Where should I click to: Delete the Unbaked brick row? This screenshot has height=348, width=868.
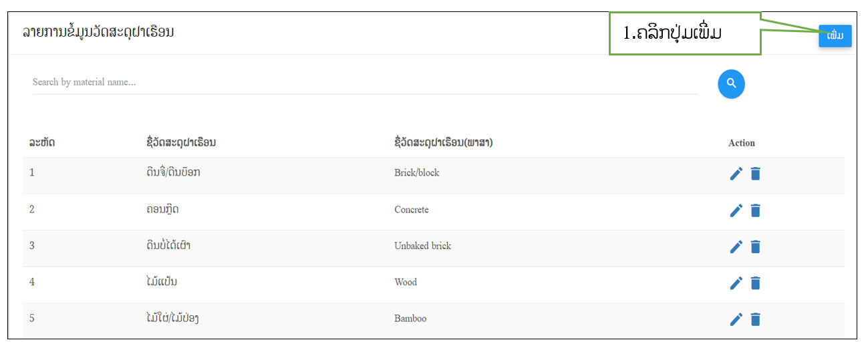pos(755,246)
